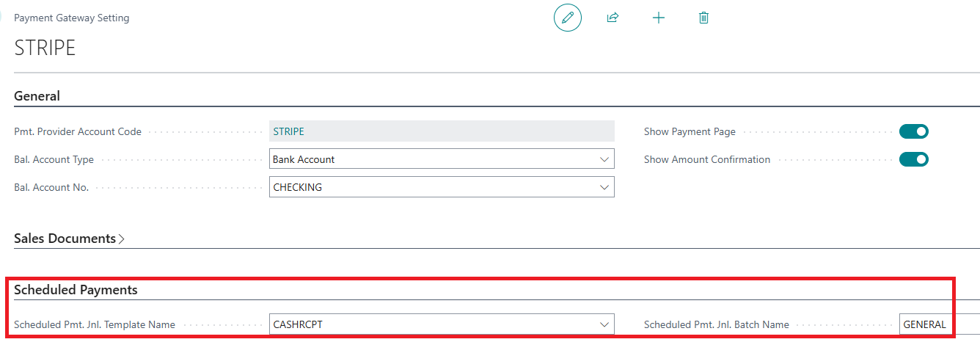This screenshot has width=980, height=342.
Task: Click the plus icon to create a new setting
Action: click(659, 18)
